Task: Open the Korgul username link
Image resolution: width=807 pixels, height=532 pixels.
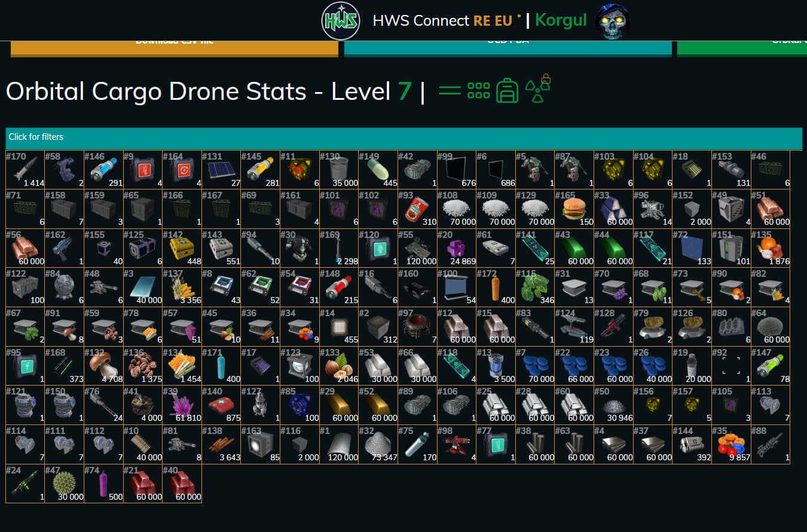Action: 561,20
